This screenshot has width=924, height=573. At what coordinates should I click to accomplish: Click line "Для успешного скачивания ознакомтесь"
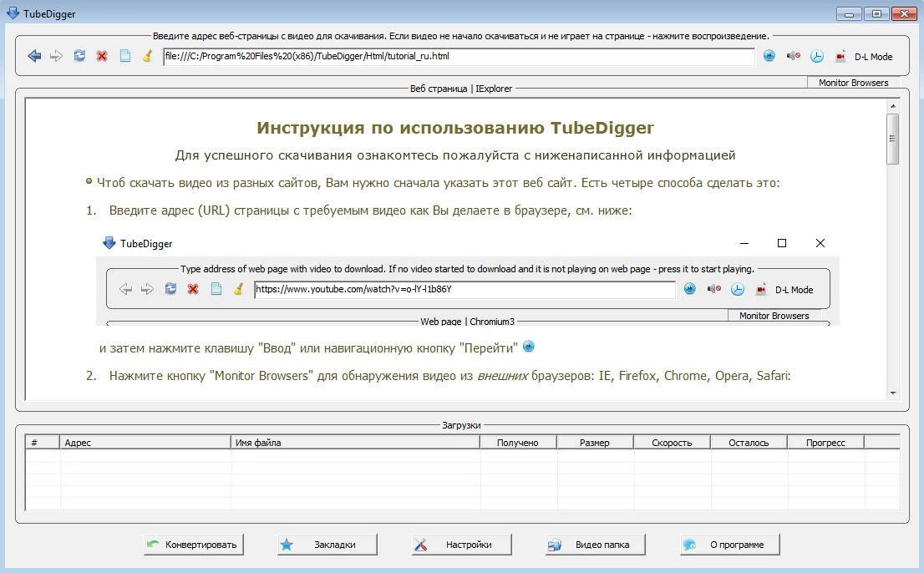(x=455, y=155)
